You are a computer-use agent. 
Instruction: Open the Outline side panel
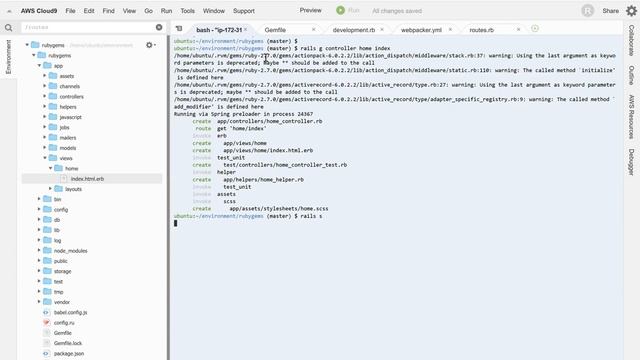point(631,75)
